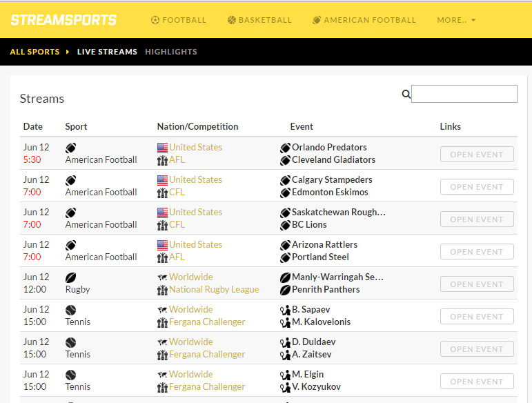
Task: Click American football sport icon in Calgary Stampeders row
Action: 70,181
